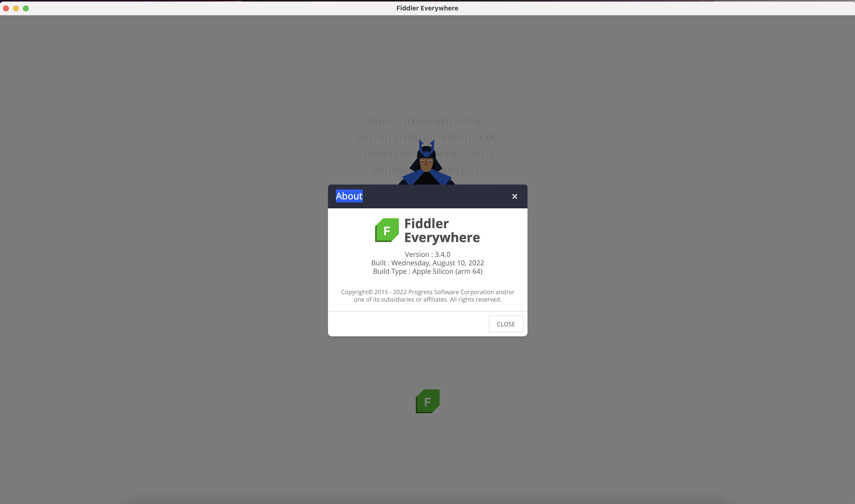Click the Copyright Progress Software notice

427,296
